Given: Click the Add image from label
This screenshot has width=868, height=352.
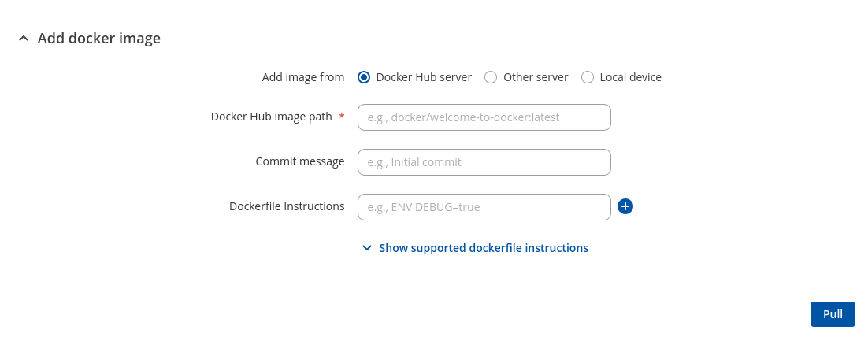Looking at the screenshot, I should pos(303,77).
